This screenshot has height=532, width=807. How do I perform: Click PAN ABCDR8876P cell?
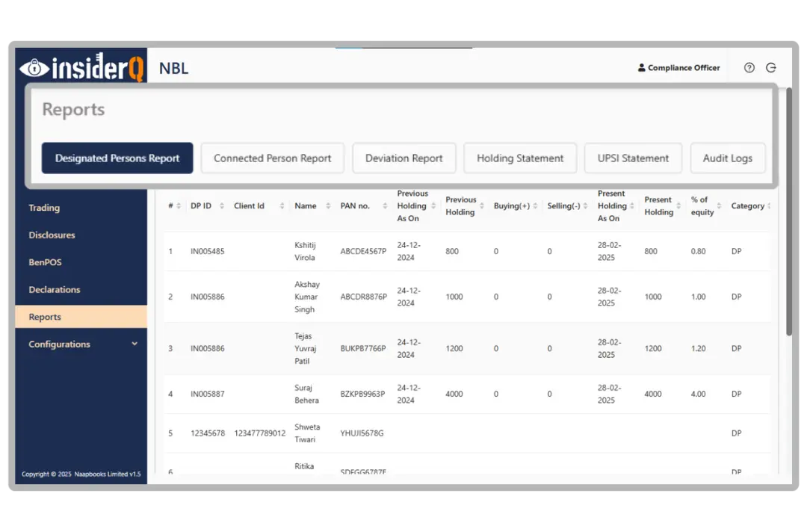363,297
